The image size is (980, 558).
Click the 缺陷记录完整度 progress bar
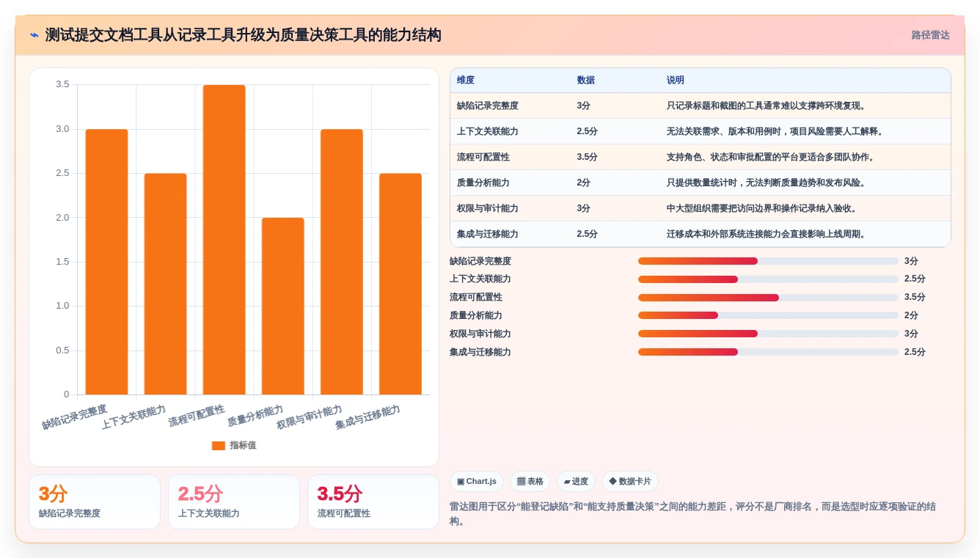tap(768, 261)
